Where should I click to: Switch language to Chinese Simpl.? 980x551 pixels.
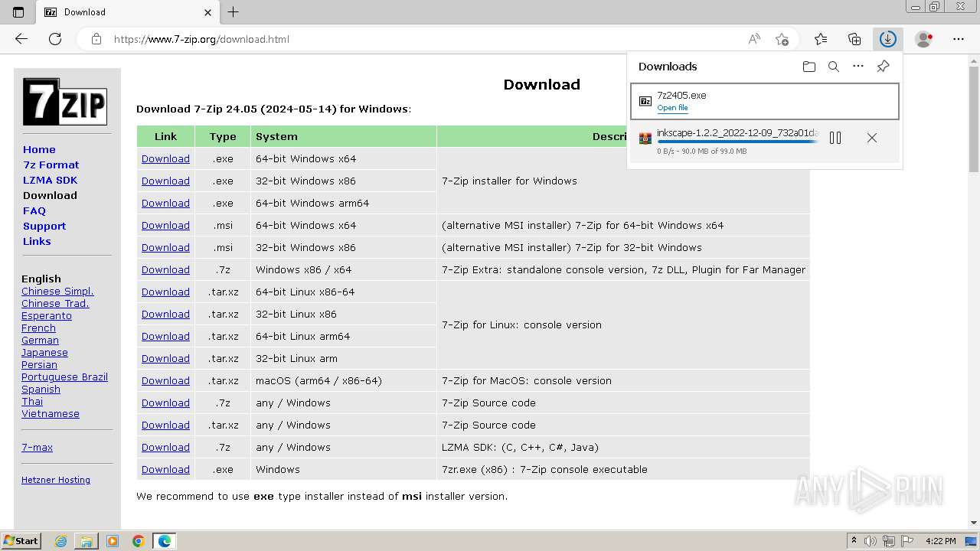click(x=57, y=291)
